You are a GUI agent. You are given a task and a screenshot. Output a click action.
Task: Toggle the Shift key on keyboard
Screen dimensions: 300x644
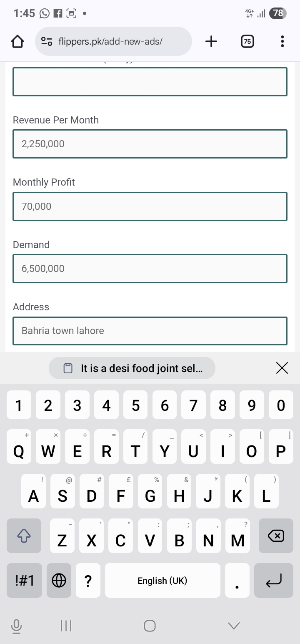[24, 536]
